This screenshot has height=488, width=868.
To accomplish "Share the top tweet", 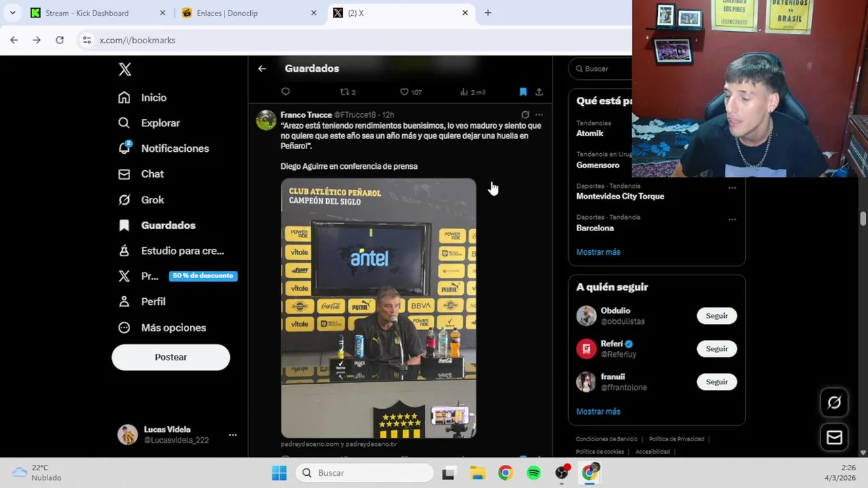I will (x=539, y=91).
